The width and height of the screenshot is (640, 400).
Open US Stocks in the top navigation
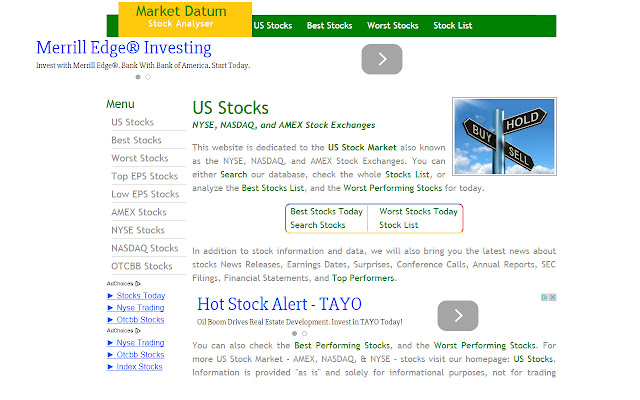[x=273, y=26]
